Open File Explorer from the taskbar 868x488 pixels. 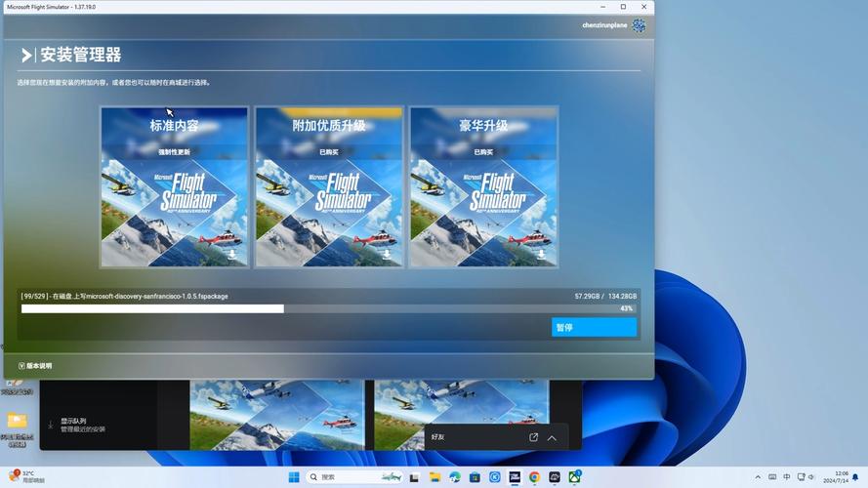pos(434,477)
